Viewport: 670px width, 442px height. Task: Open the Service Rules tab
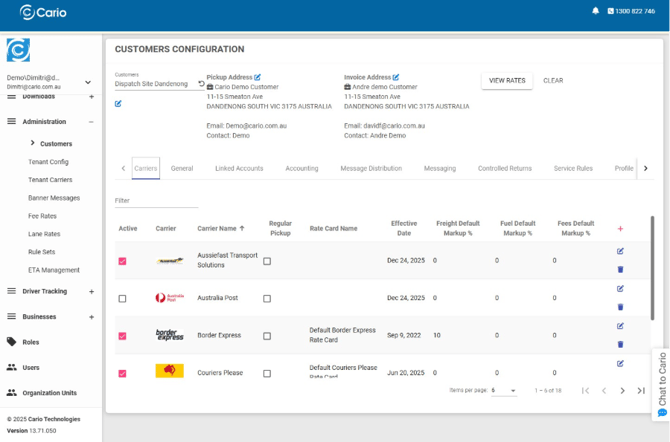click(573, 169)
